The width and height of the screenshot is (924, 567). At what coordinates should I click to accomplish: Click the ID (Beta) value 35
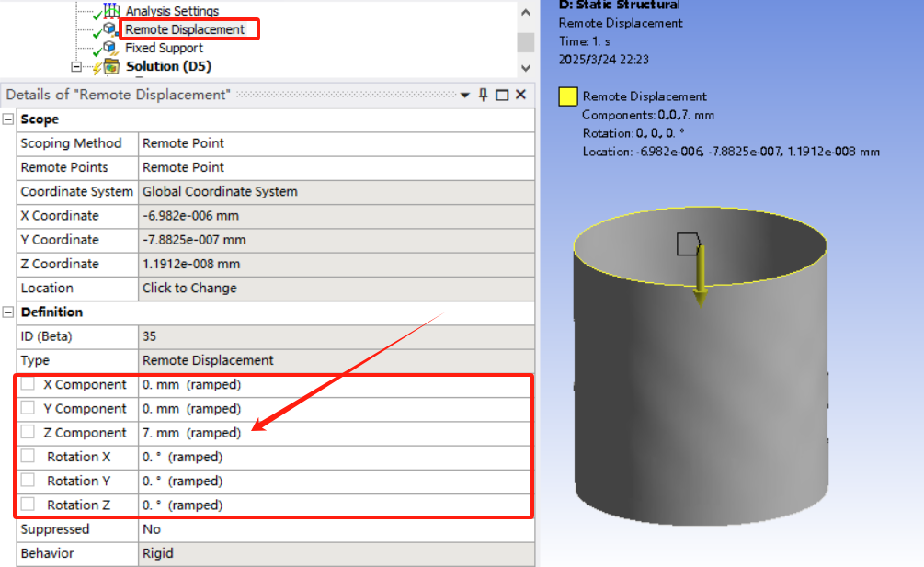coord(337,336)
